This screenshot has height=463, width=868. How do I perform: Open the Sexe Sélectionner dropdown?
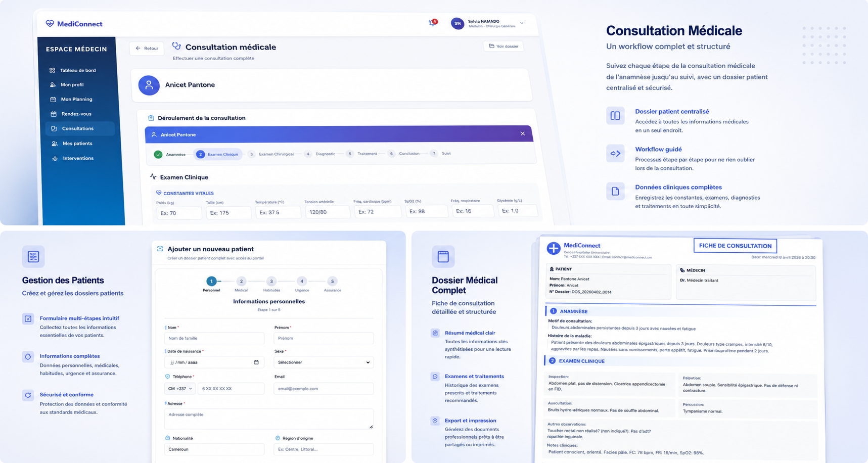324,362
